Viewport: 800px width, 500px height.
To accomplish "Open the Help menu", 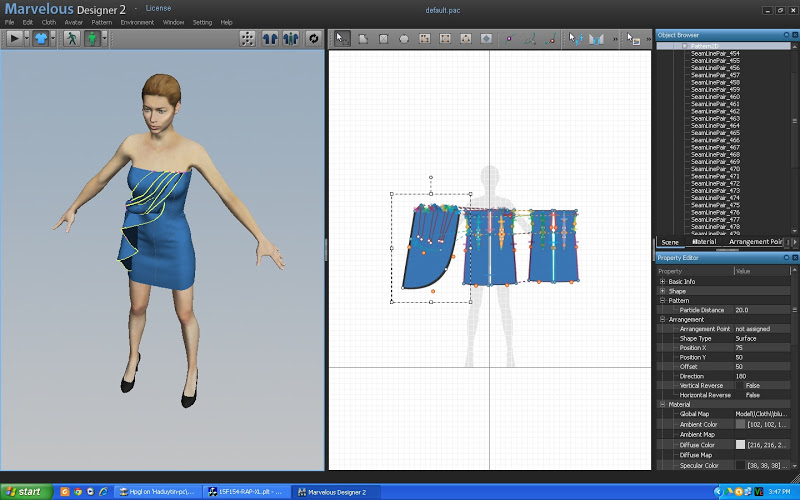I will point(227,22).
